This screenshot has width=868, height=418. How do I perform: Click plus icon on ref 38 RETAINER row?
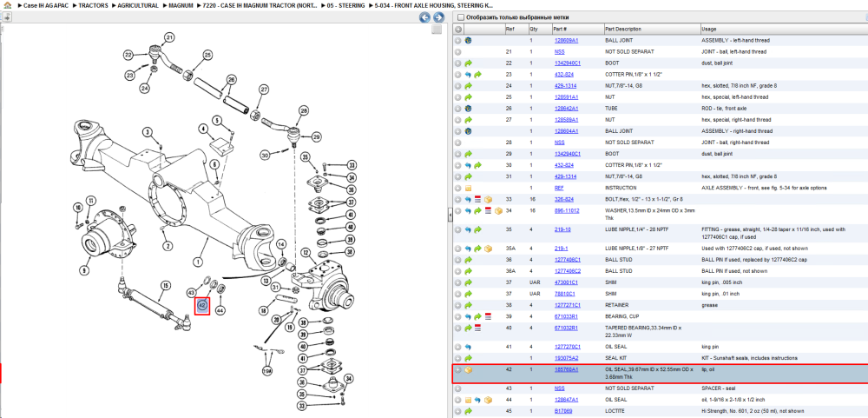458,305
